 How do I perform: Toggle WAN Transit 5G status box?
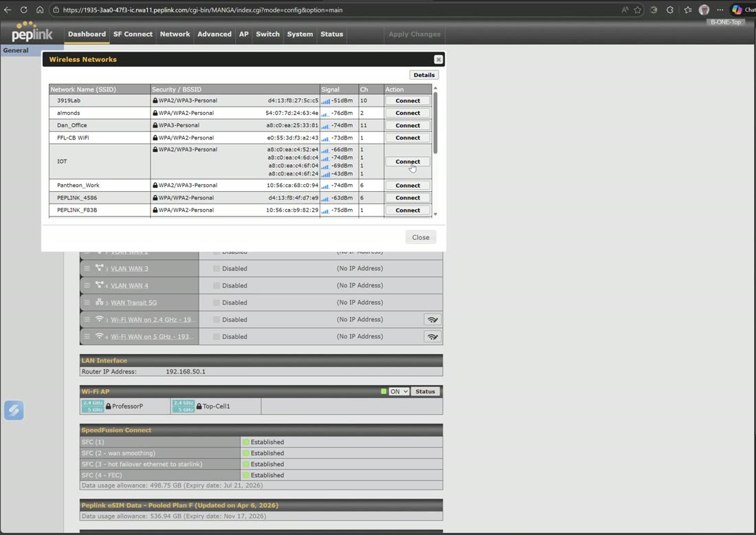pyautogui.click(x=216, y=303)
